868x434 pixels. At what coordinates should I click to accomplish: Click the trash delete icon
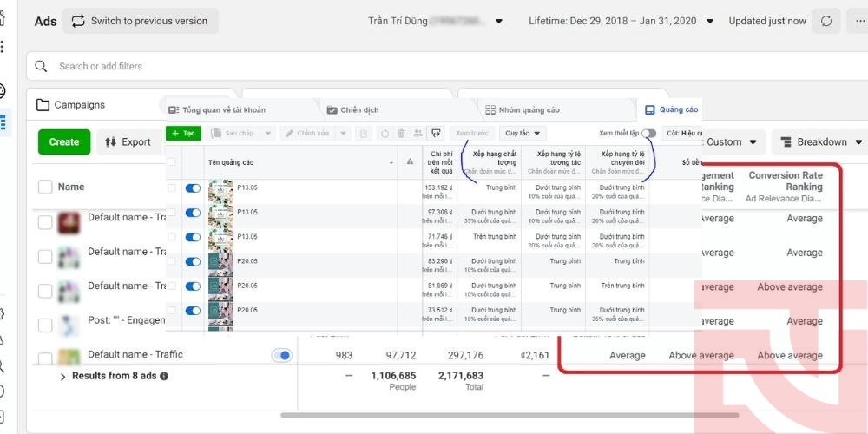coord(402,134)
